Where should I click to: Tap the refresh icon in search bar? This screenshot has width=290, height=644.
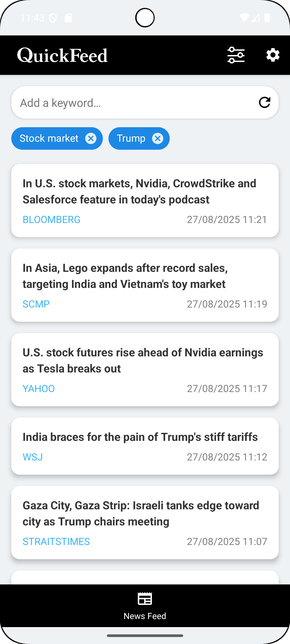click(264, 103)
